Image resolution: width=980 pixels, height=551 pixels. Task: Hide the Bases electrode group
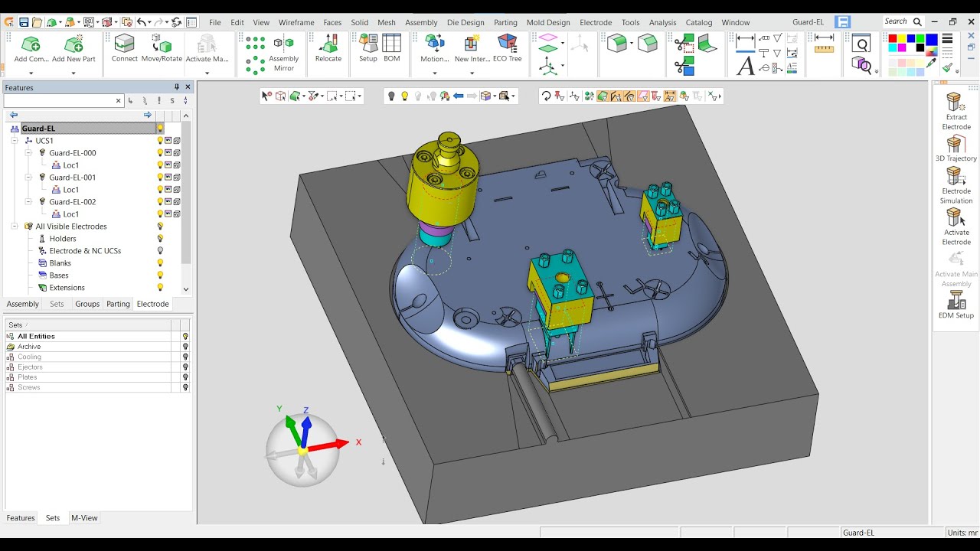[160, 275]
